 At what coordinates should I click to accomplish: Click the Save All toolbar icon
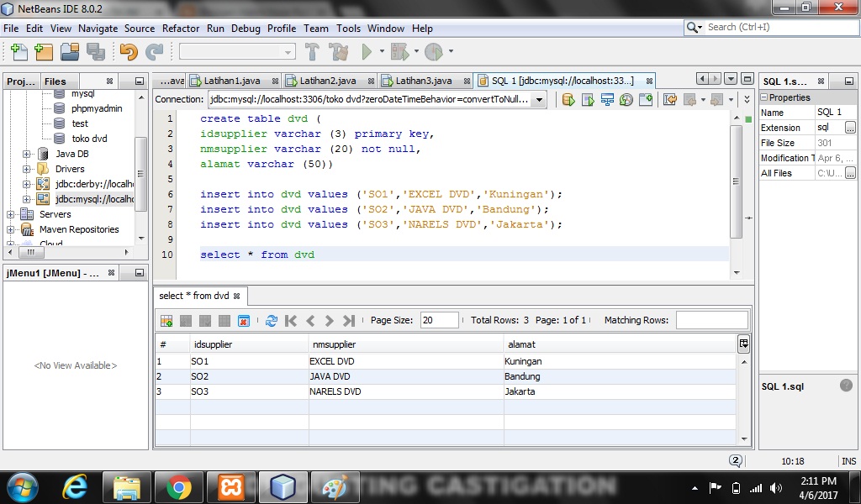pos(96,51)
